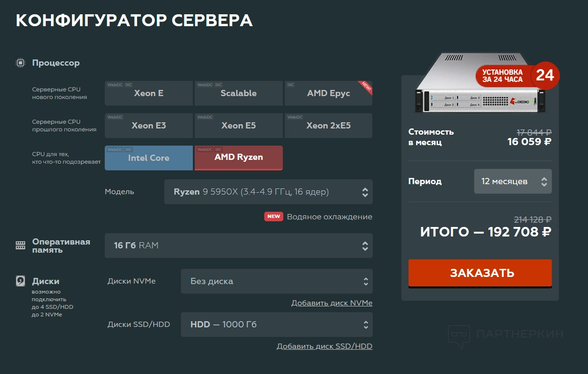Click the КОНФИГУРАТОР СЕРВЕРА title
This screenshot has width=588, height=374.
coord(134,20)
